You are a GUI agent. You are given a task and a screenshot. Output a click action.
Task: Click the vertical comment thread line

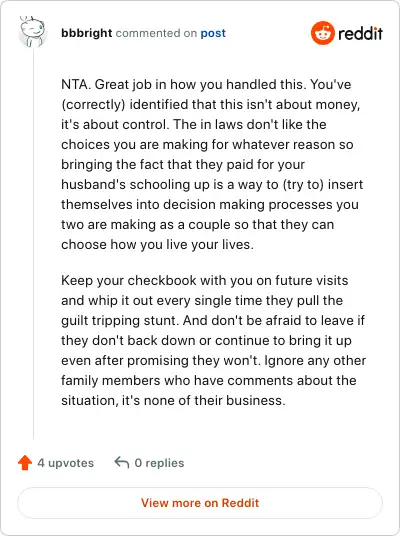coord(34,243)
